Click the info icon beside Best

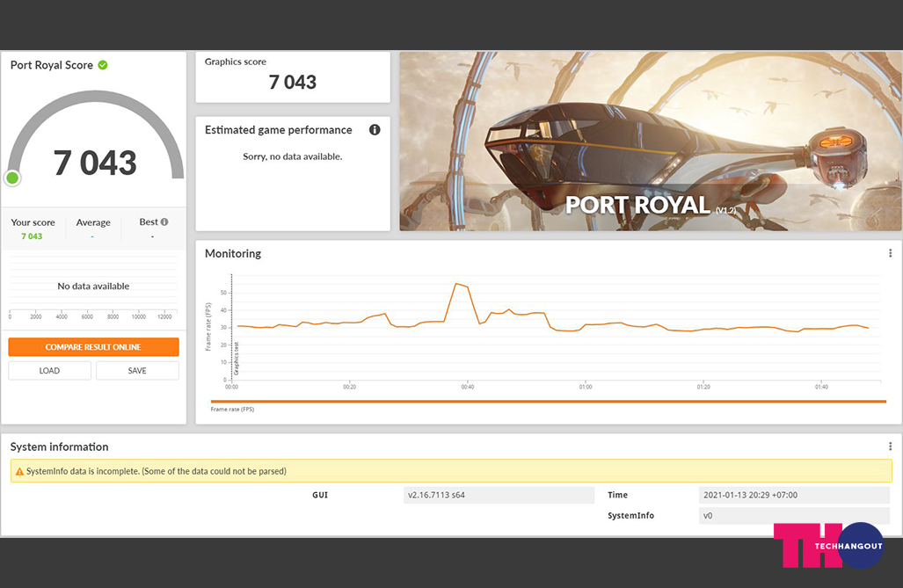(x=164, y=221)
